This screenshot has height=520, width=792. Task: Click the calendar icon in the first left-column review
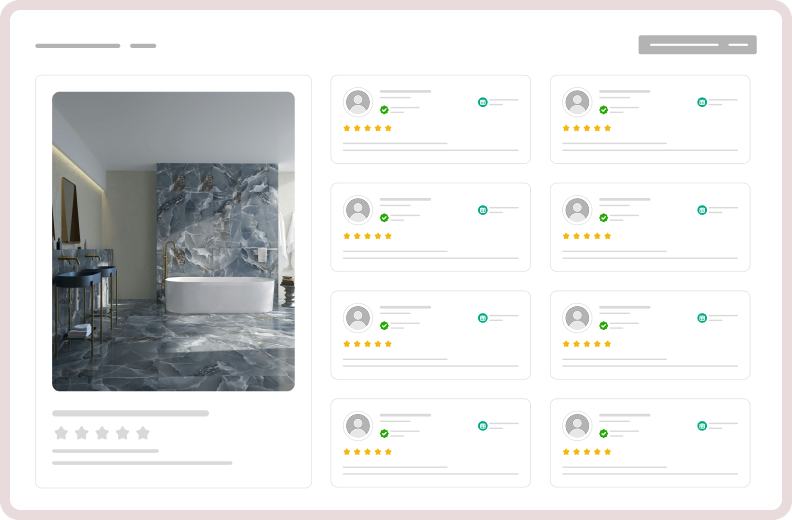482,102
